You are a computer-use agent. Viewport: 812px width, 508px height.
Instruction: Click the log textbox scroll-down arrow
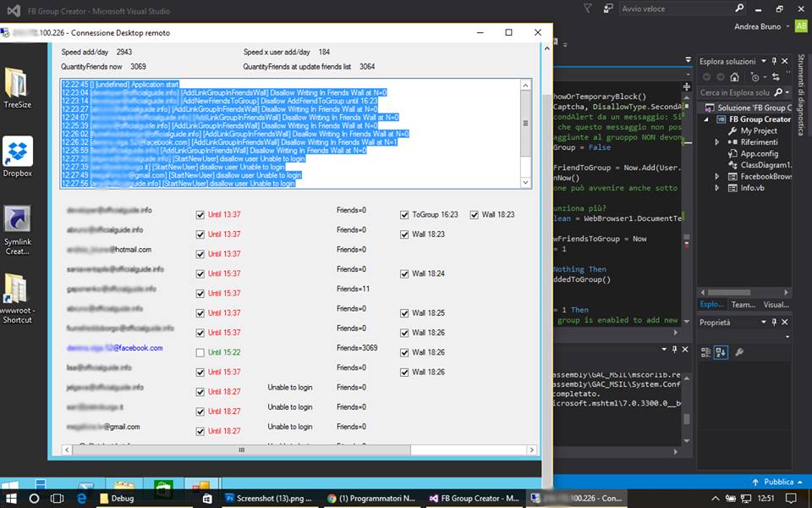pyautogui.click(x=525, y=183)
